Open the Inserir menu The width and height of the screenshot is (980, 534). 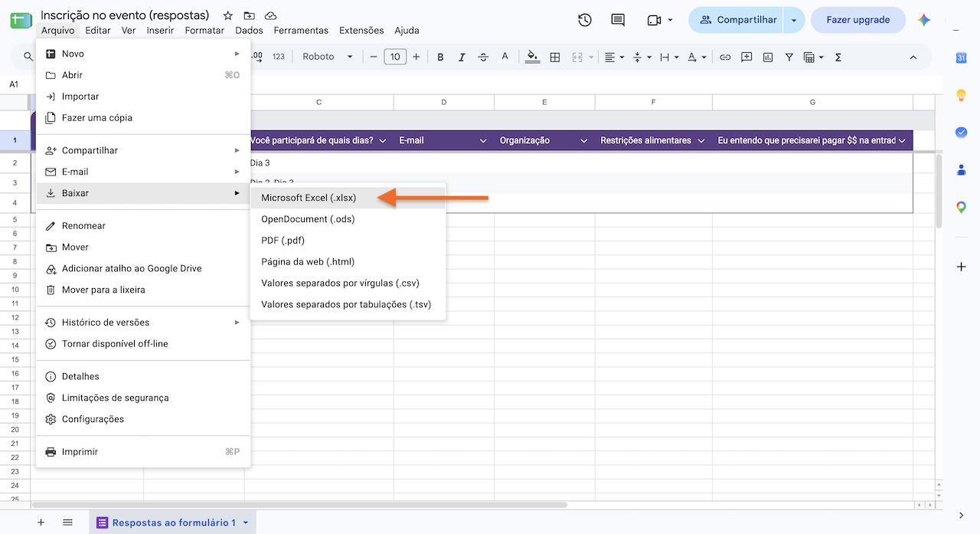(x=160, y=31)
